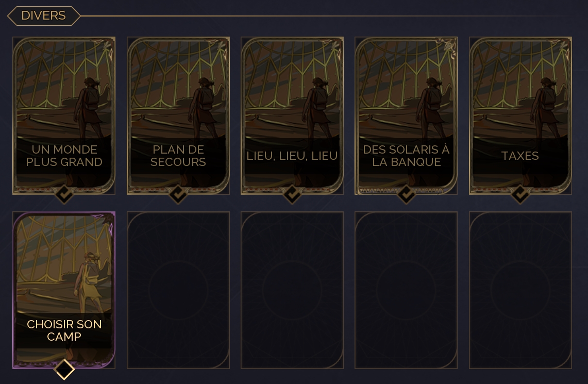Click checkmark diamond under Des Solaris à la Banque
The width and height of the screenshot is (588, 384).
[406, 194]
